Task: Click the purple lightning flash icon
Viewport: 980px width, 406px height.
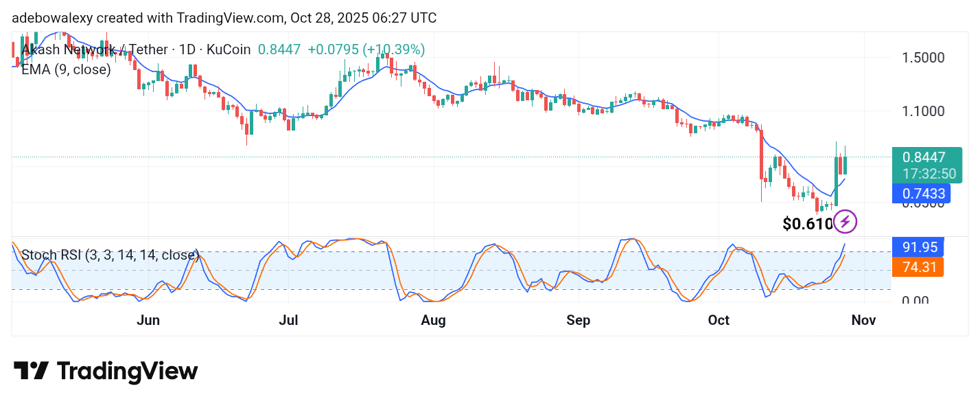Action: coord(843,221)
